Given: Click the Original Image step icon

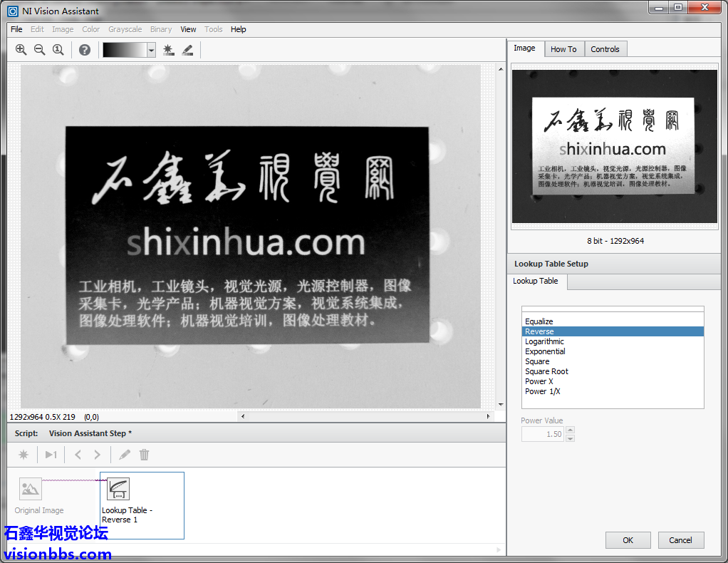Looking at the screenshot, I should 30,489.
